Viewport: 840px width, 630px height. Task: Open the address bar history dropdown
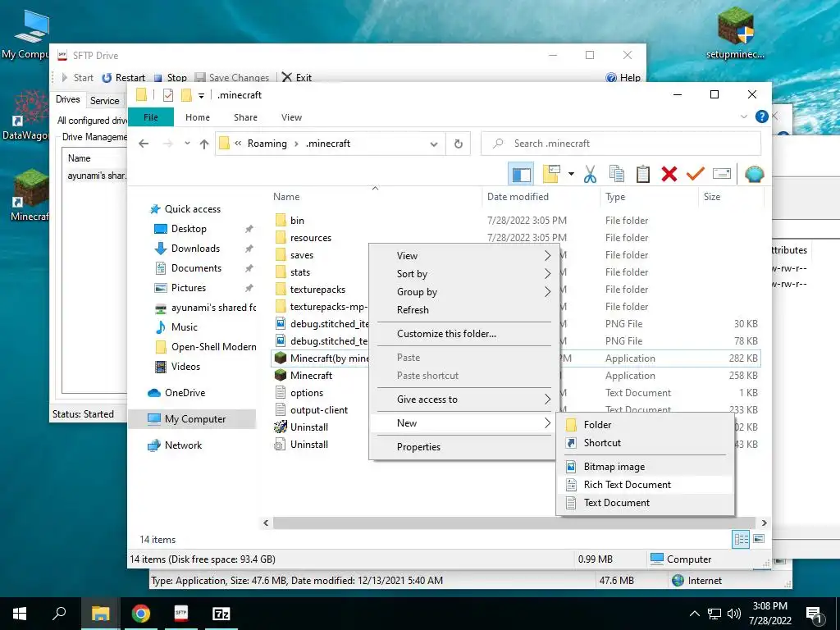click(434, 144)
